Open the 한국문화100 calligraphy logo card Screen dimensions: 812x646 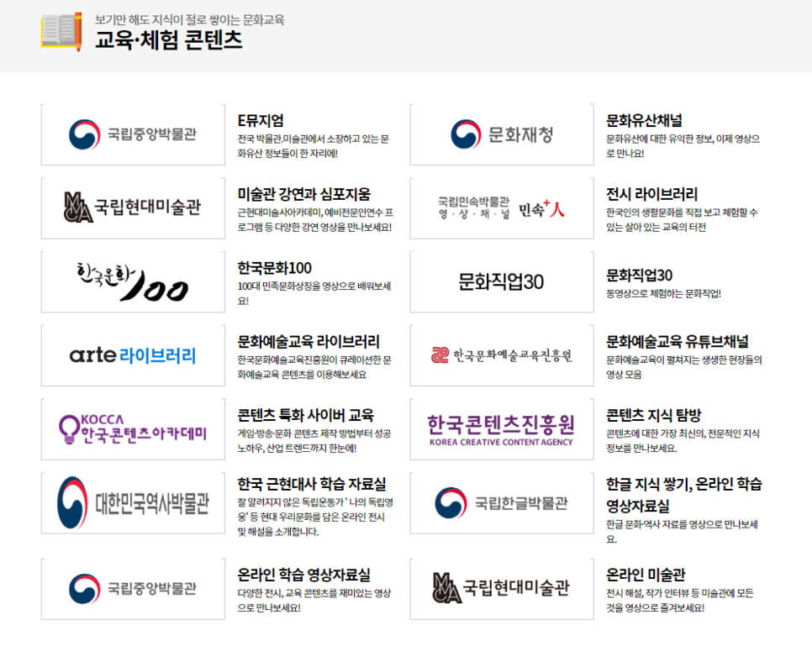(133, 281)
